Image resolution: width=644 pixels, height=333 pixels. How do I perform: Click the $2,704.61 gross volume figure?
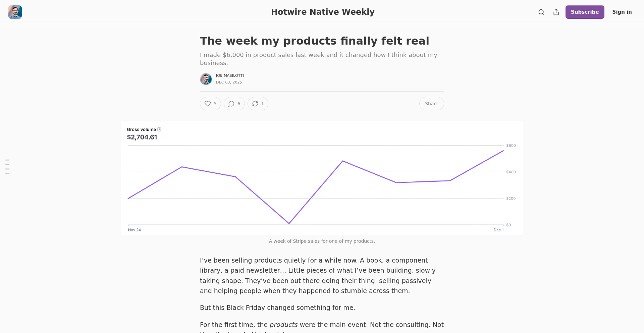point(142,137)
